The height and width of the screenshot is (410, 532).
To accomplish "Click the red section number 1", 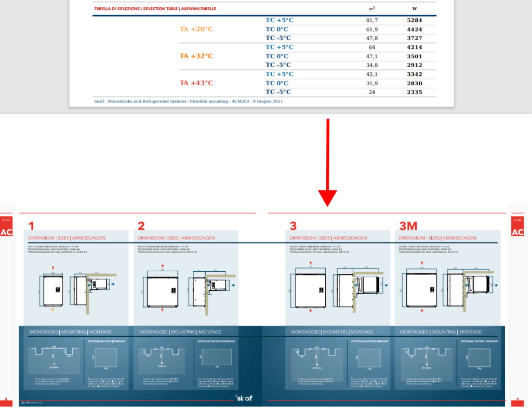I will click(32, 226).
